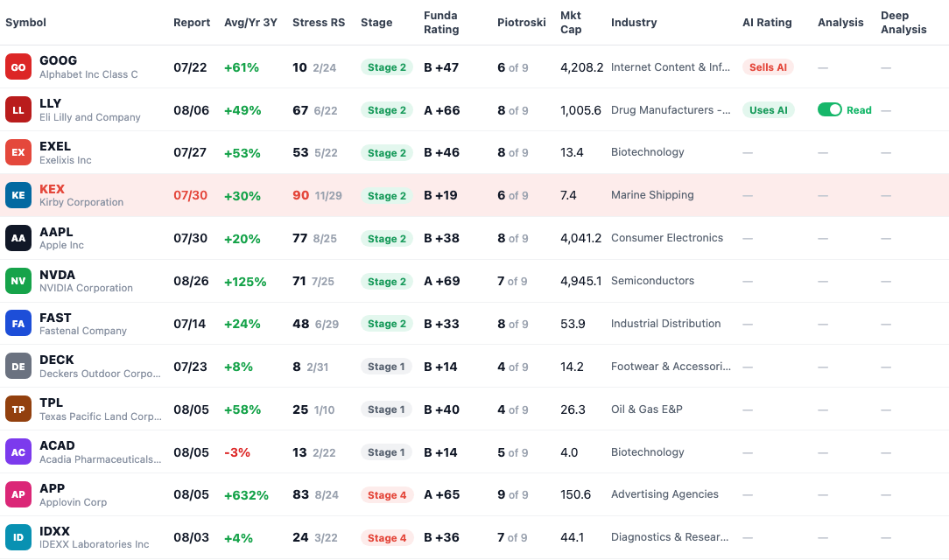Click the Sells AI rating badge
Image resolution: width=949 pixels, height=560 pixels.
[x=768, y=67]
